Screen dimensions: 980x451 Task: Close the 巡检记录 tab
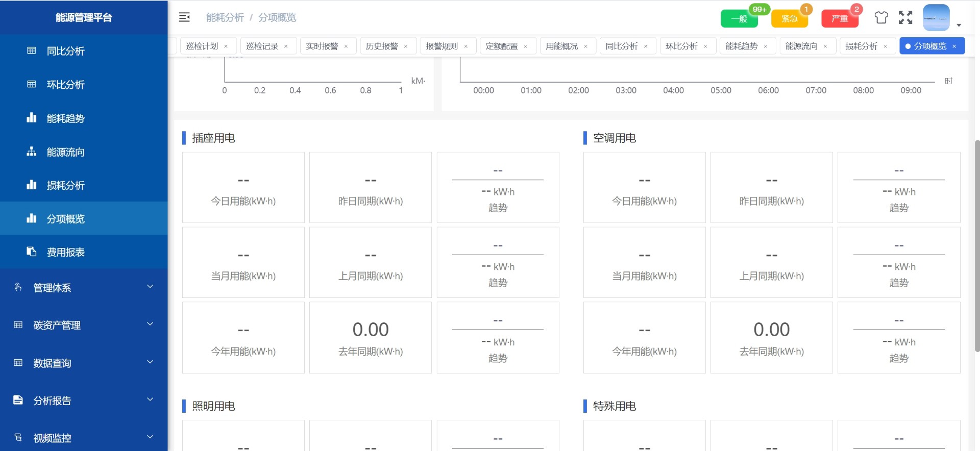click(286, 46)
